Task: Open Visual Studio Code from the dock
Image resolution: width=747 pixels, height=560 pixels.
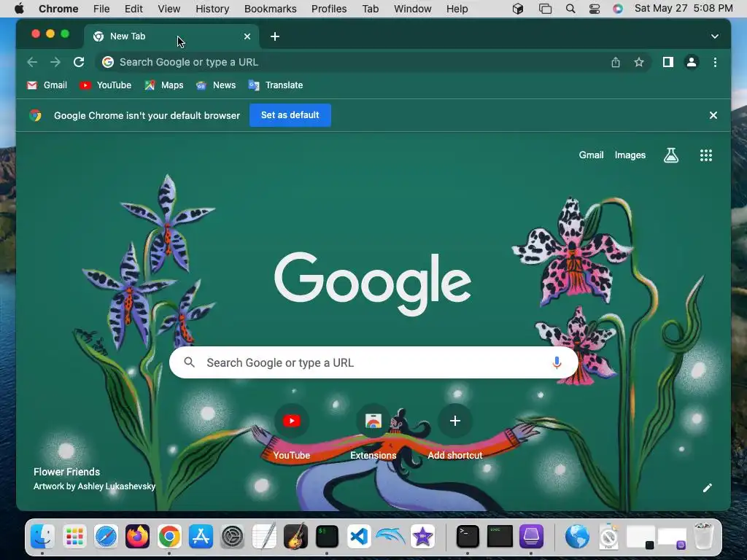Action: [359, 537]
